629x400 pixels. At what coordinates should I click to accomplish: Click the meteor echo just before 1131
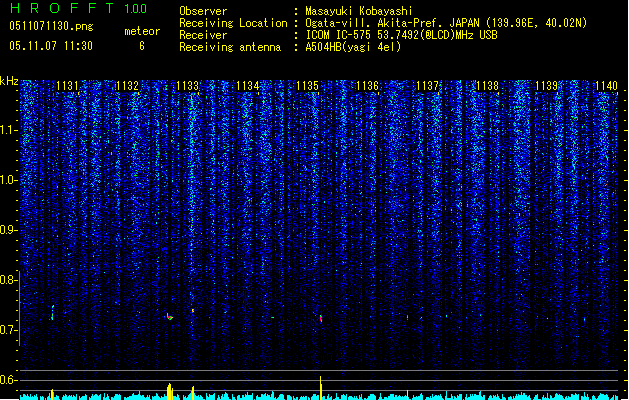click(52, 313)
